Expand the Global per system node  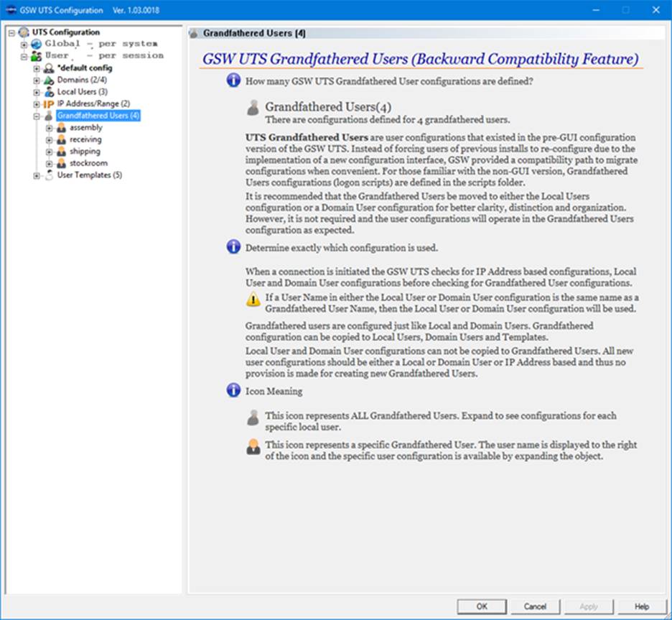(24, 44)
